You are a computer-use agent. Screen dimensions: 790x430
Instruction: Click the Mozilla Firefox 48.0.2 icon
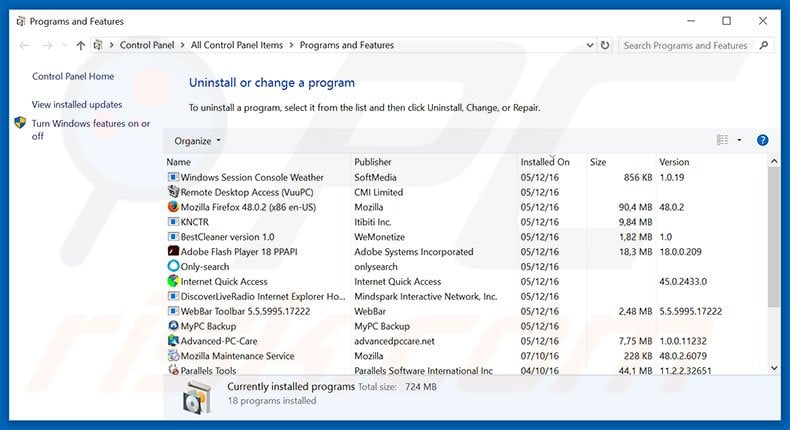(173, 207)
